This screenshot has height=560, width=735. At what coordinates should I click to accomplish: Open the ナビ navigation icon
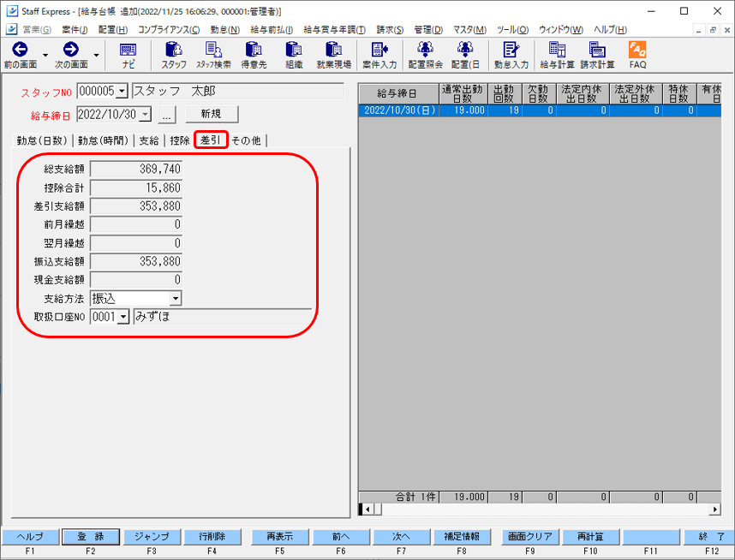128,51
